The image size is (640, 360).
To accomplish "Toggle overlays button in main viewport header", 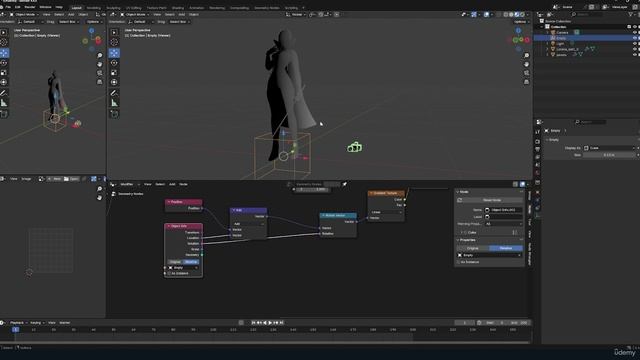I will [x=487, y=14].
